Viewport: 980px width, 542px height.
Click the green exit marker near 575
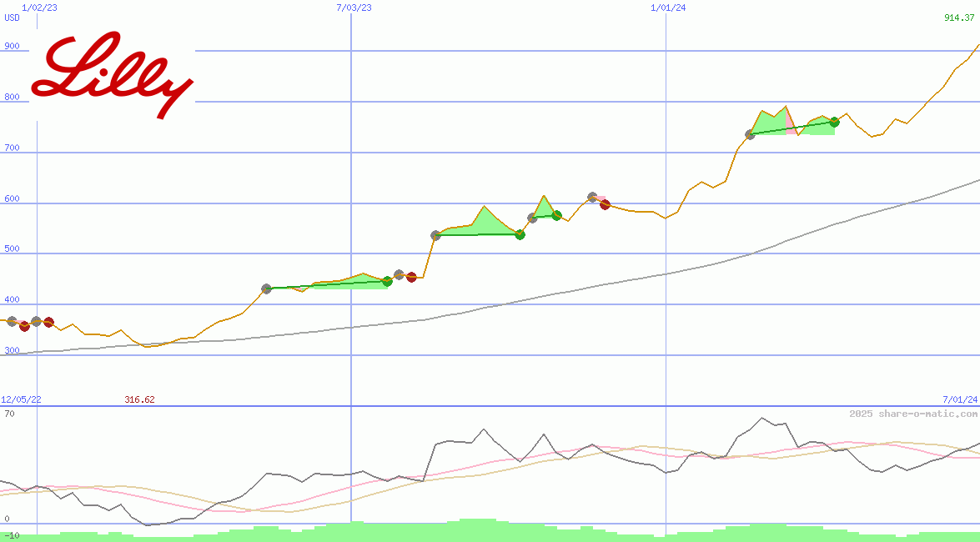[x=556, y=215]
